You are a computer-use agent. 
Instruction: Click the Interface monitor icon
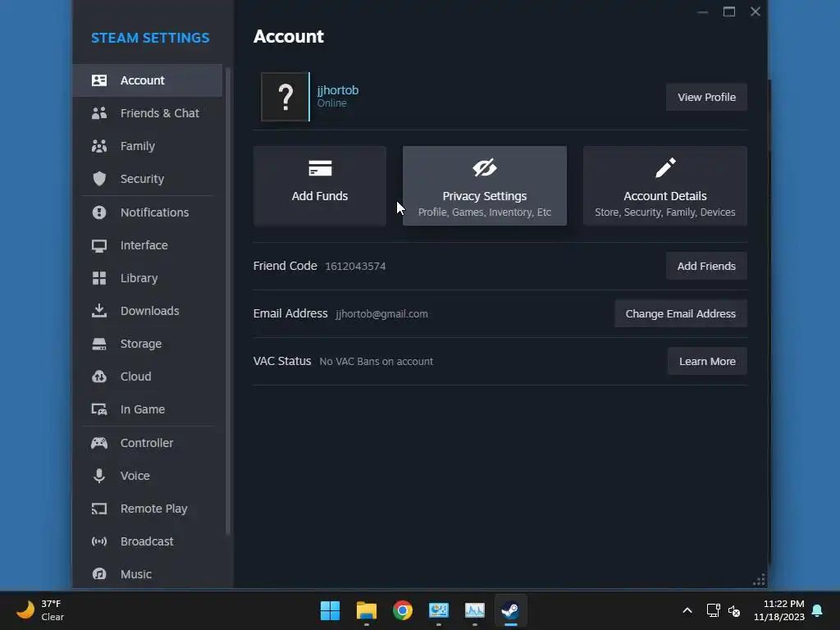[x=99, y=245]
